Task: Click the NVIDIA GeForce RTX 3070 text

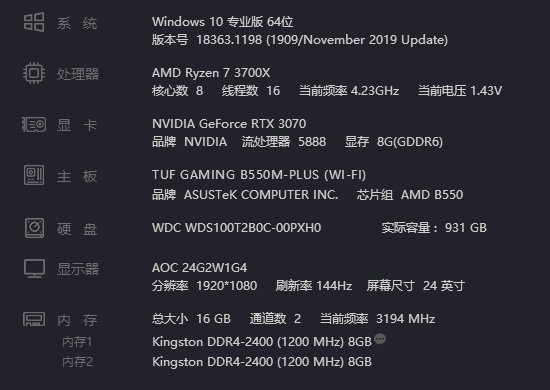Action: click(x=229, y=124)
